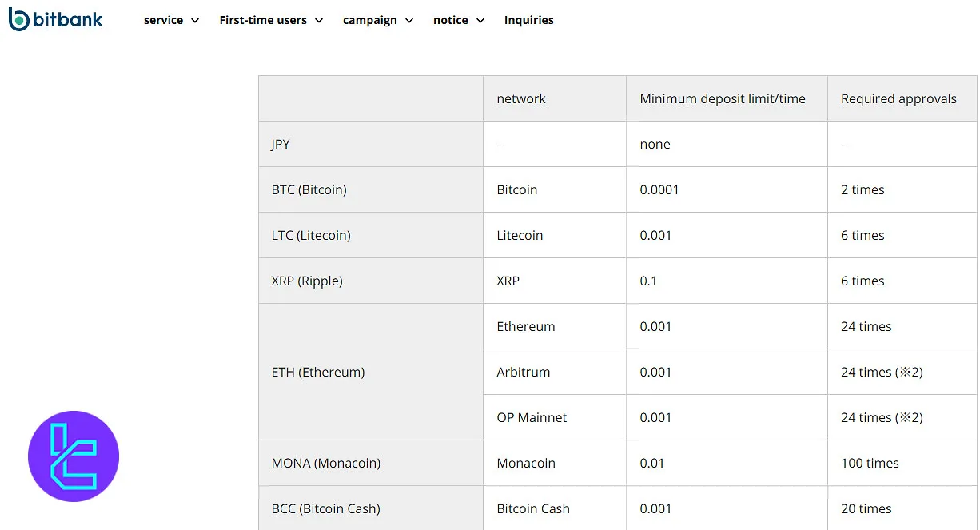Viewport: 980px width, 530px height.
Task: Select the 100 times approvals cell
Action: pos(870,463)
